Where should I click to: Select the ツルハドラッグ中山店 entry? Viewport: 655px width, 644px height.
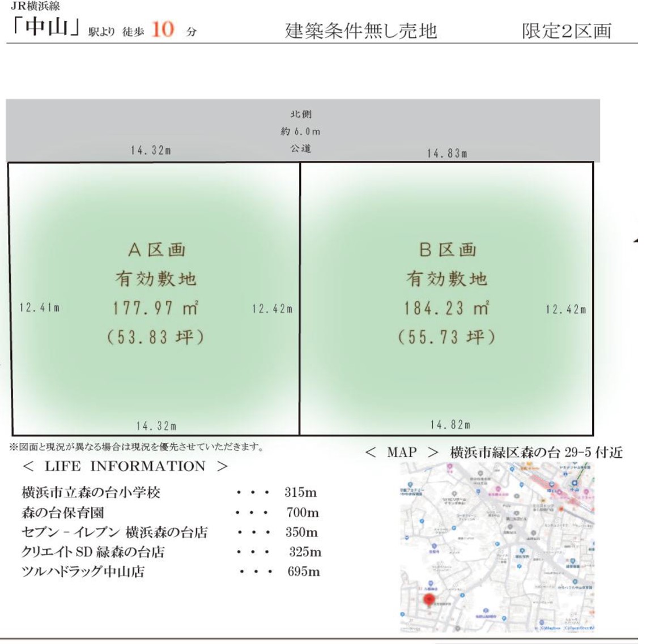[x=83, y=572]
